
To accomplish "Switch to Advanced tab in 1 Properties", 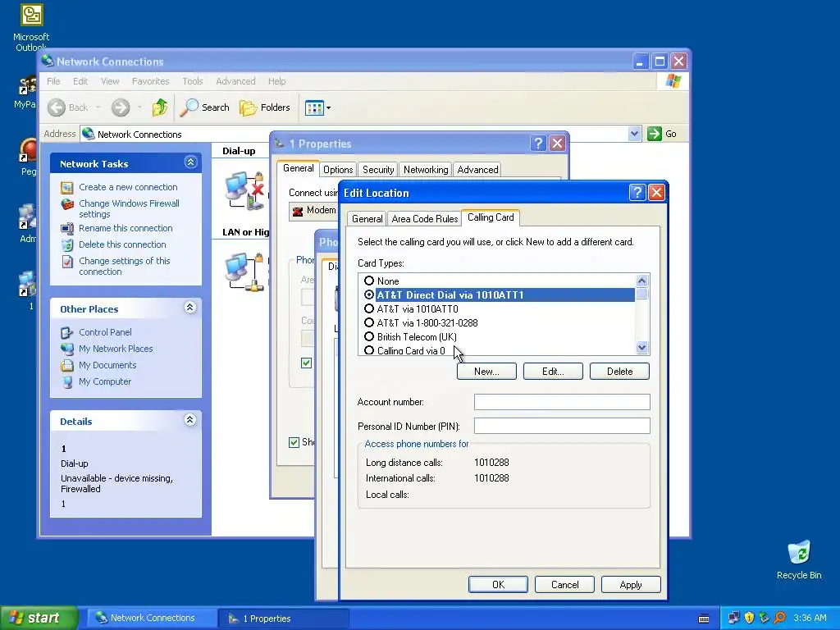I will click(478, 170).
